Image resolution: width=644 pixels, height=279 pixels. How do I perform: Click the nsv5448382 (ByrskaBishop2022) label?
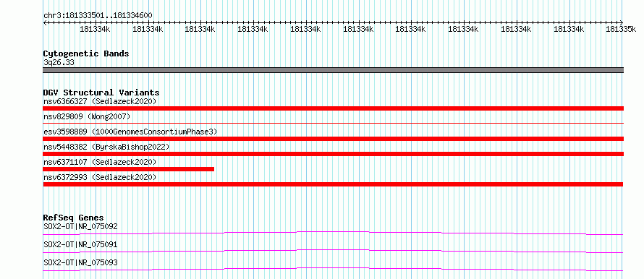point(106,147)
